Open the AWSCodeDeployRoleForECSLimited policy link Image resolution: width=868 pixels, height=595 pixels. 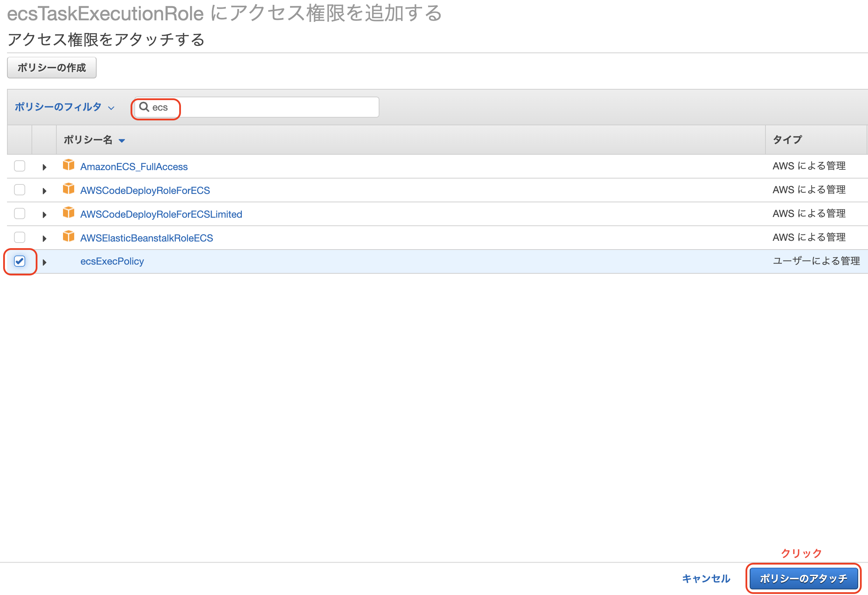(x=161, y=214)
